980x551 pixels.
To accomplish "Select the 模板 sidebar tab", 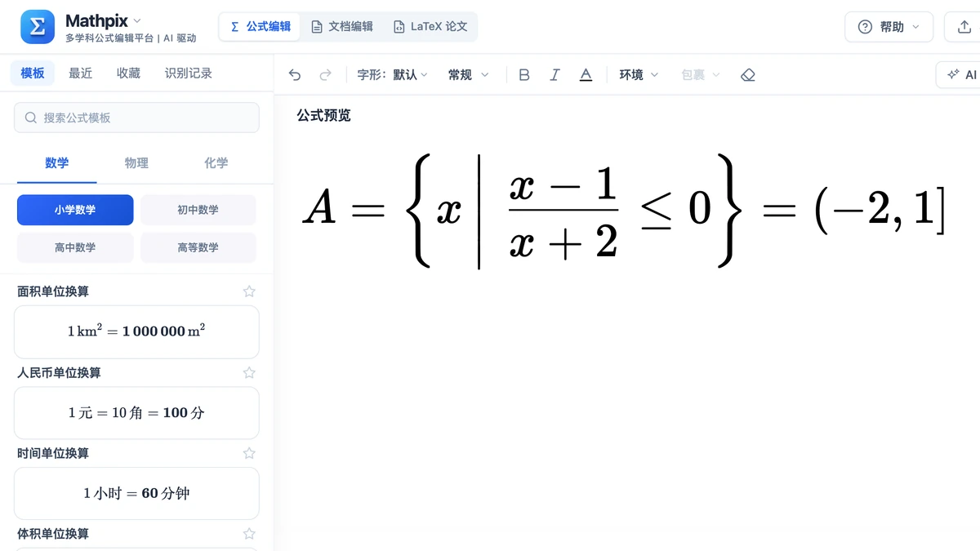I will click(x=33, y=73).
